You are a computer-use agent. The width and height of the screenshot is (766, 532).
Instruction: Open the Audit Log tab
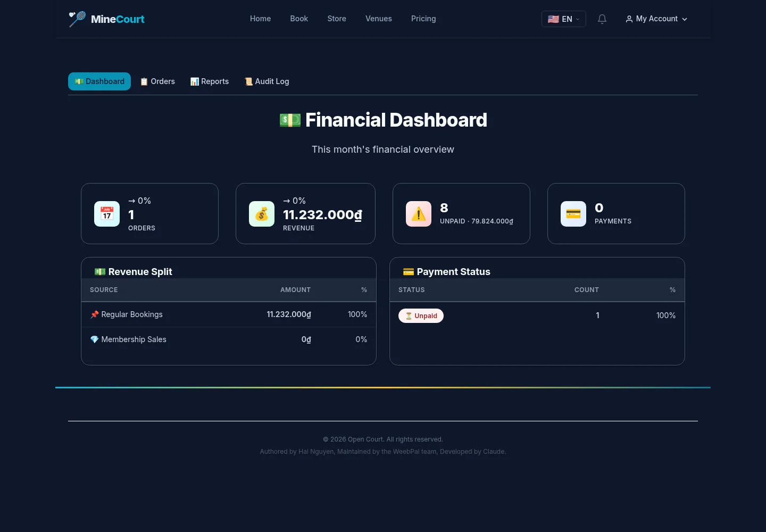(267, 81)
